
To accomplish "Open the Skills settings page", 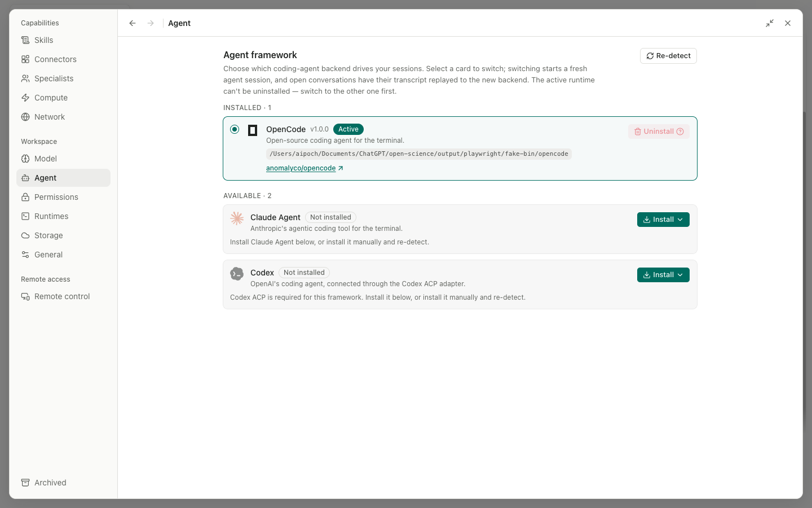I will click(63, 40).
